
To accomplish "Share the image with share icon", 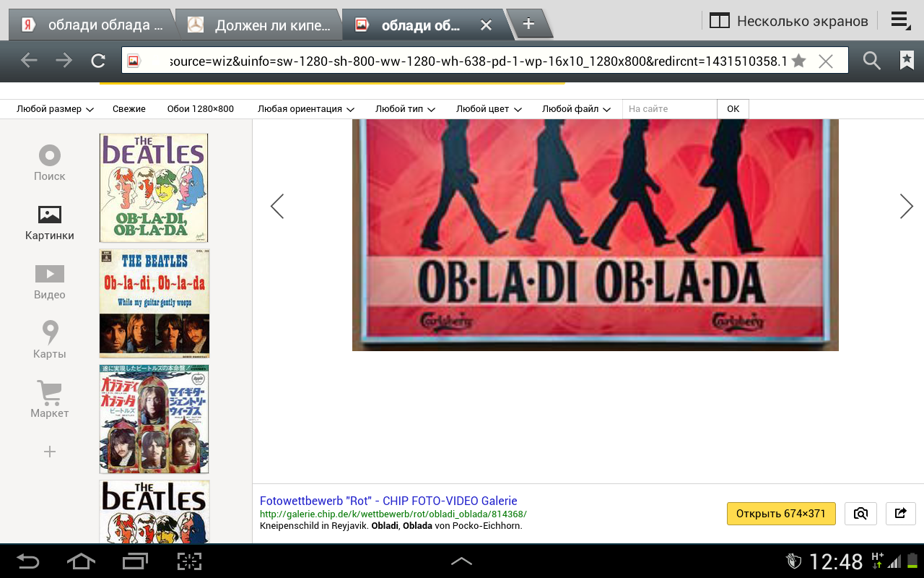I will (900, 514).
